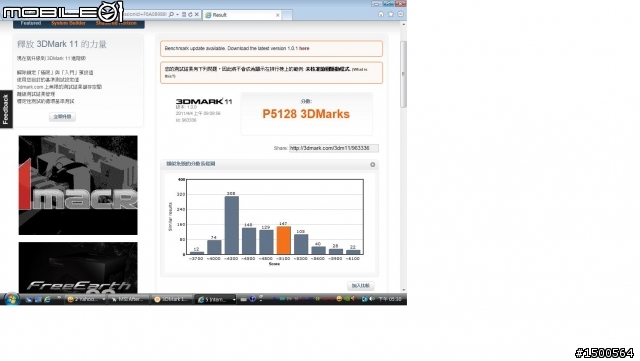Open the FreeEarth advertisement image

click(78, 267)
